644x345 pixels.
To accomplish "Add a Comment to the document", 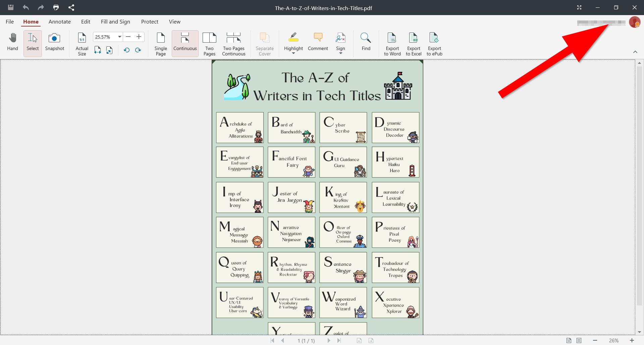I will click(x=318, y=42).
